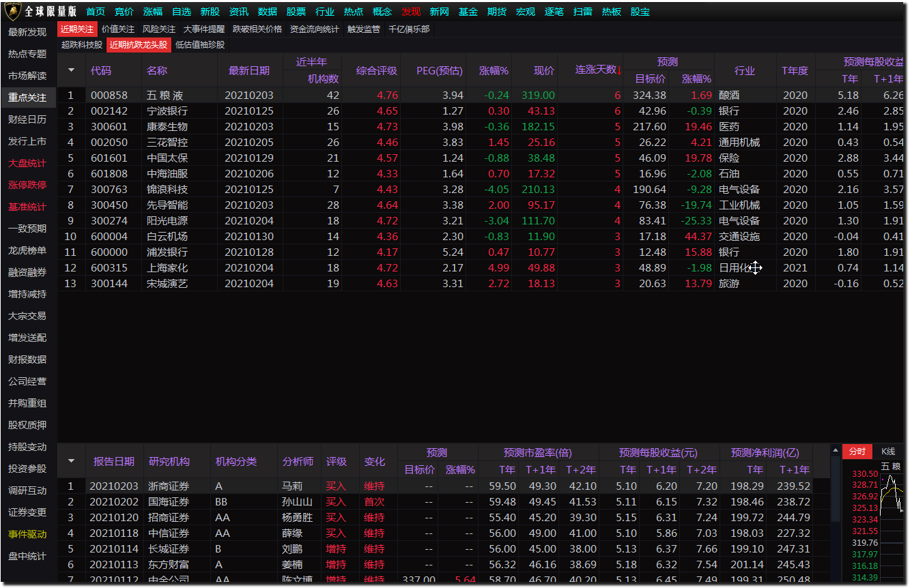
Task: Click the bull logo icon at top-left
Action: pyautogui.click(x=13, y=12)
